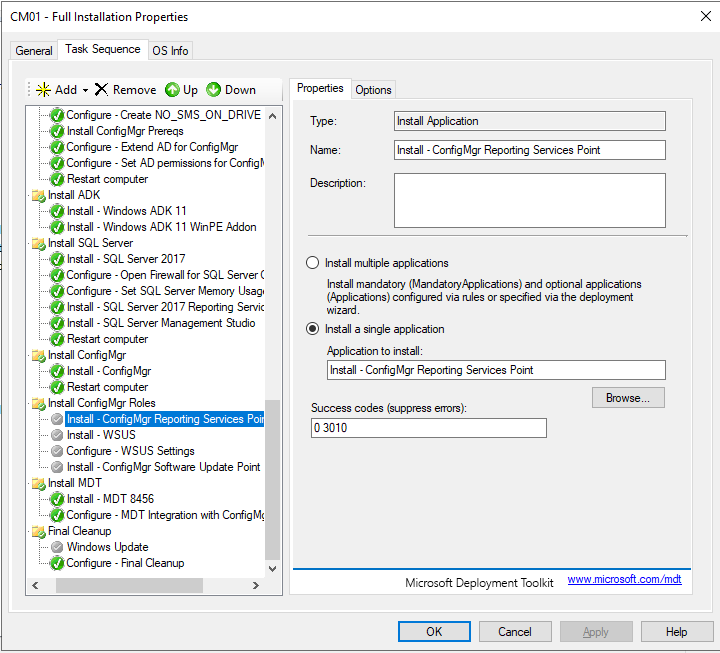
Task: Click green check icon beside Open Firewall for SQL Server
Action: pyautogui.click(x=57, y=276)
